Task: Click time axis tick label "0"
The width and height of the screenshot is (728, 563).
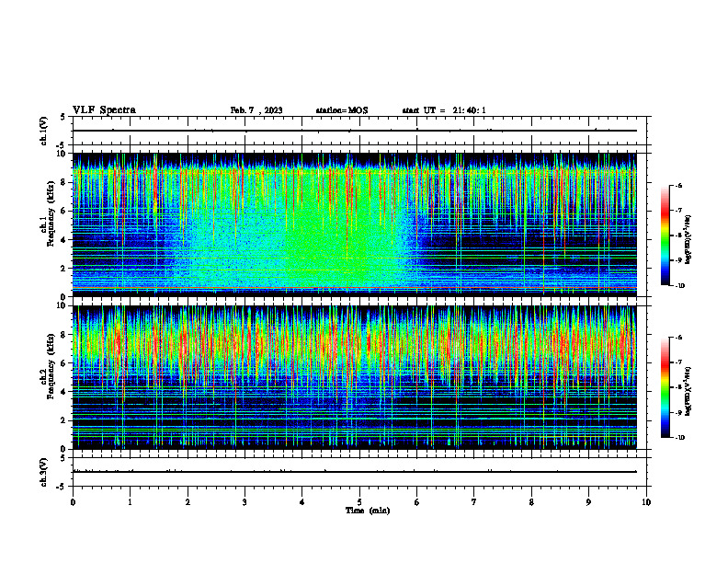Action: point(73,502)
